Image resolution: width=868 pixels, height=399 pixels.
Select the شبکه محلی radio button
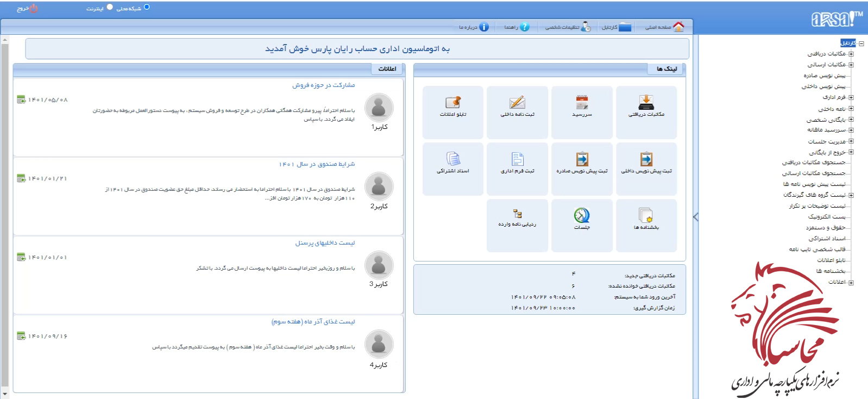click(x=147, y=7)
